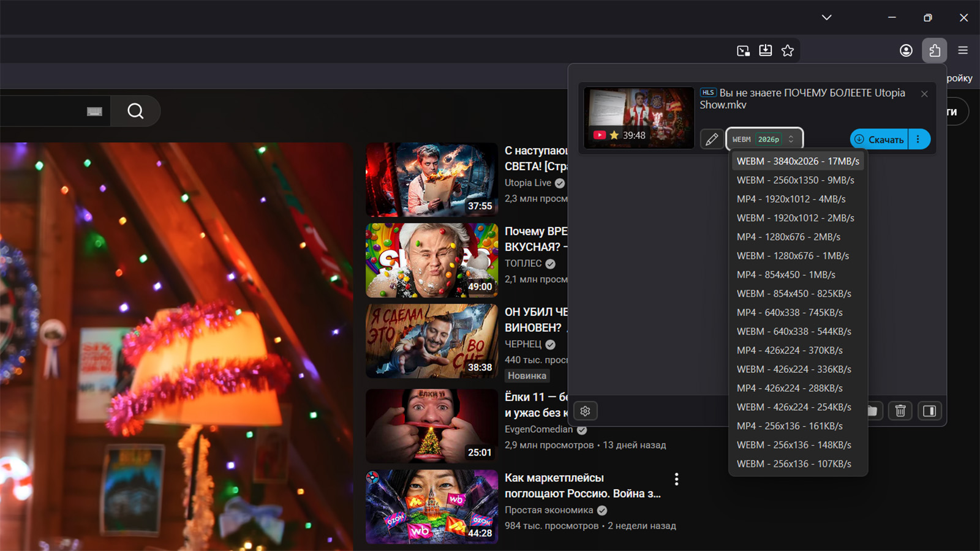Viewport: 980px width, 551px height.
Task: Open extension settings gear icon
Action: coord(585,411)
